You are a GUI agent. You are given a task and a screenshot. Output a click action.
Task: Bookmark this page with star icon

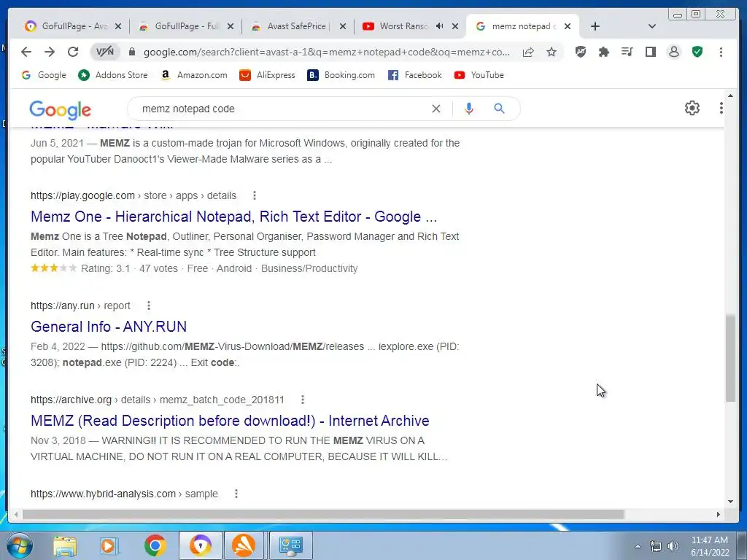551,52
